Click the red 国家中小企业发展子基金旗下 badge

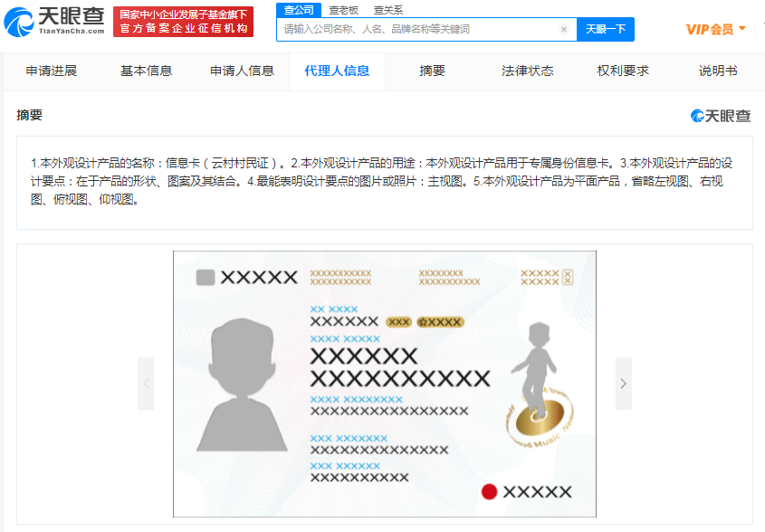(183, 20)
